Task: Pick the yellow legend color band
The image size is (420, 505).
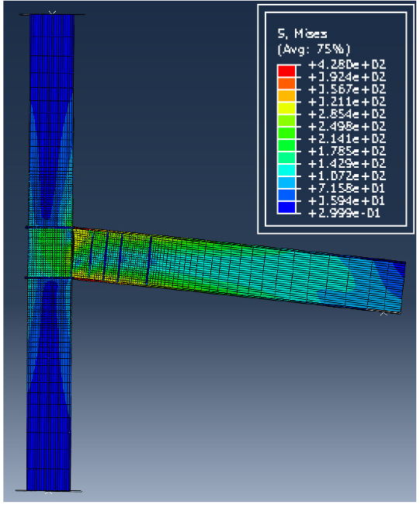Action: click(x=286, y=108)
